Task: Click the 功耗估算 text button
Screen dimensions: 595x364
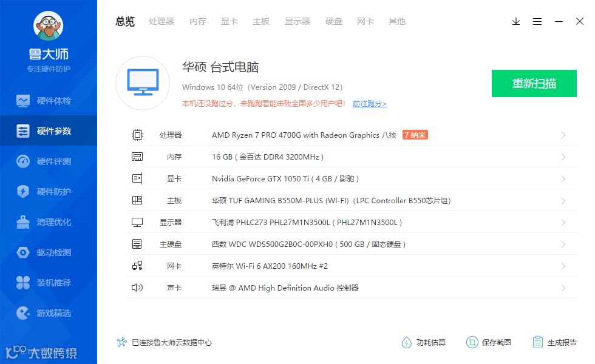Action: [430, 342]
